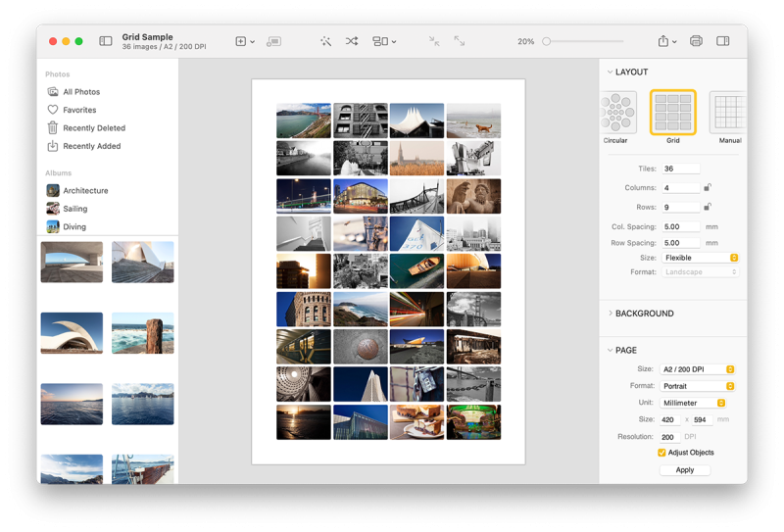
Task: Click the zoom-to-fit shrink arrows icon
Action: tap(434, 41)
